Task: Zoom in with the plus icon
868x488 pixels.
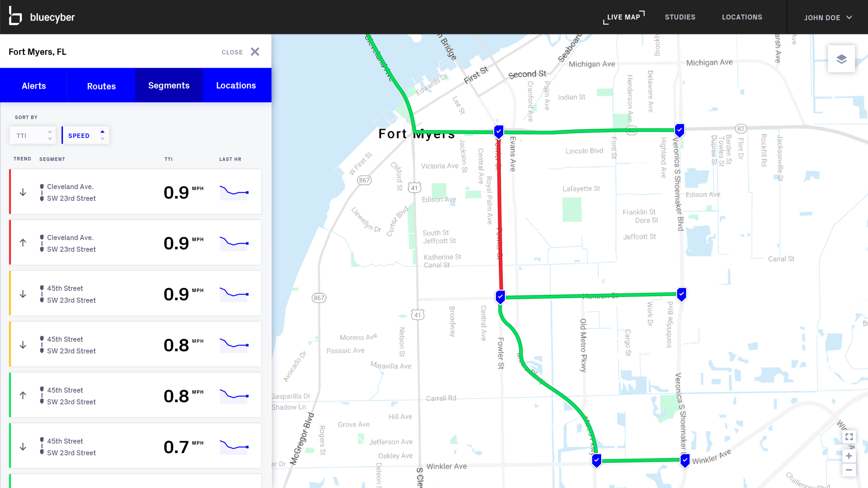Action: 849,456
